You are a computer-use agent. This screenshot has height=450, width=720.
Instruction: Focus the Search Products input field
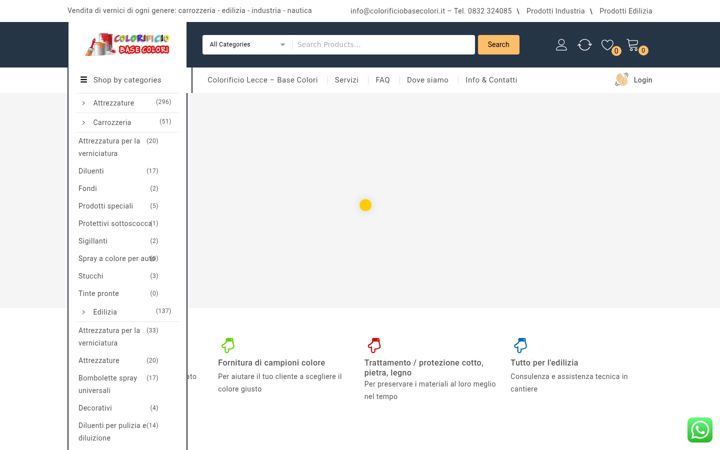pyautogui.click(x=384, y=45)
